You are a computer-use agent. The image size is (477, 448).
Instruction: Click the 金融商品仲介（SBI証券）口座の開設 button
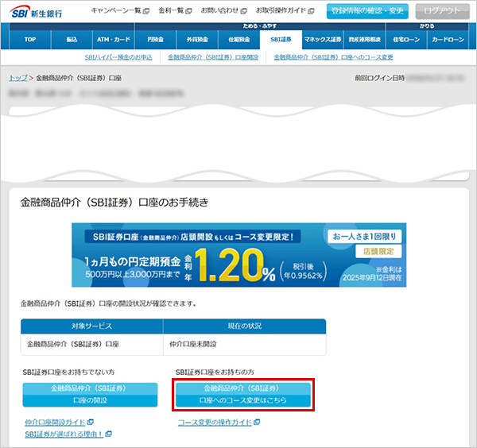point(90,395)
